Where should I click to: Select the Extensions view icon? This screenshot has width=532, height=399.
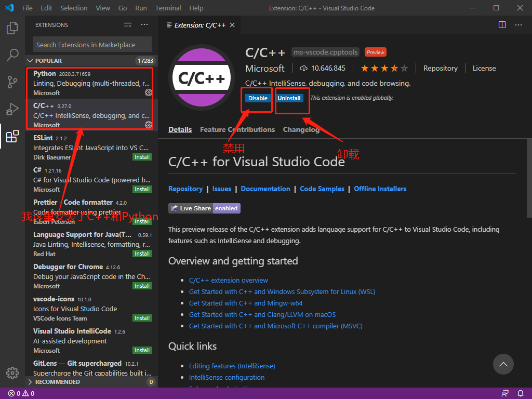[12, 136]
